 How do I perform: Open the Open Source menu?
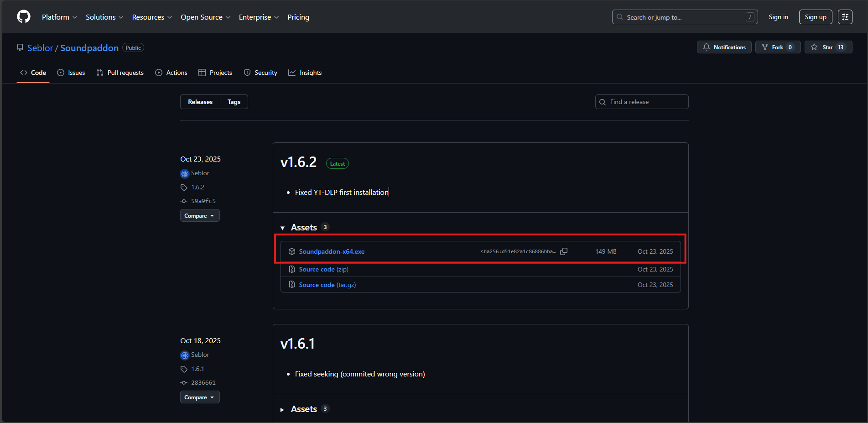206,17
